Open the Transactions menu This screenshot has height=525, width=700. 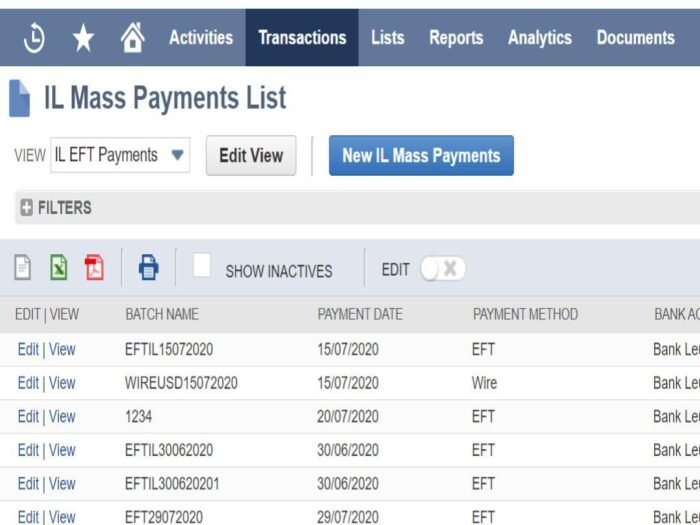302,38
